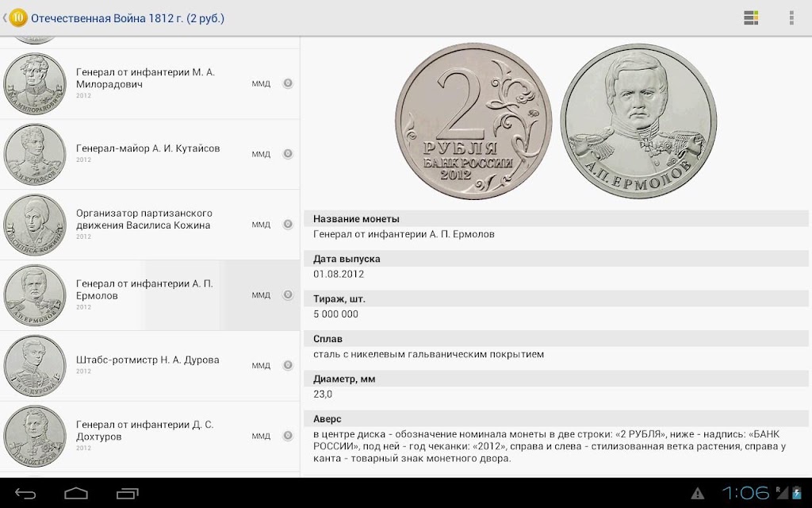Tap Android back navigation button
The image size is (812, 508).
pos(25,493)
